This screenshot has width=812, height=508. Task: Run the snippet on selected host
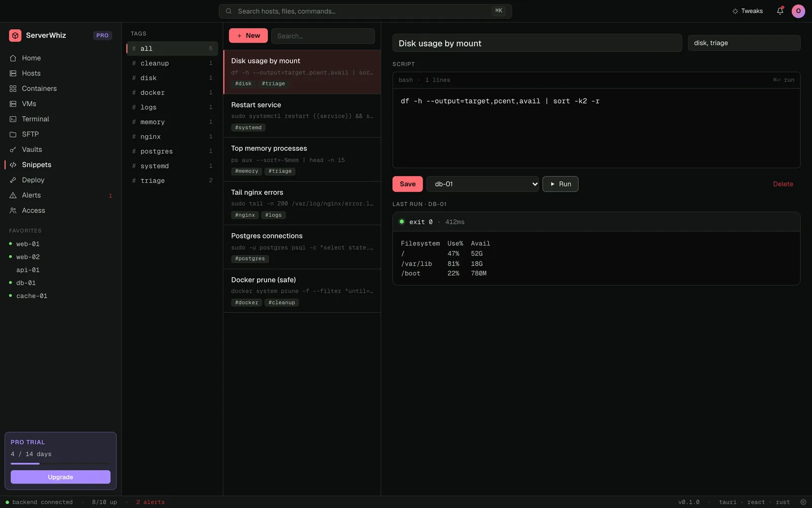pyautogui.click(x=560, y=184)
